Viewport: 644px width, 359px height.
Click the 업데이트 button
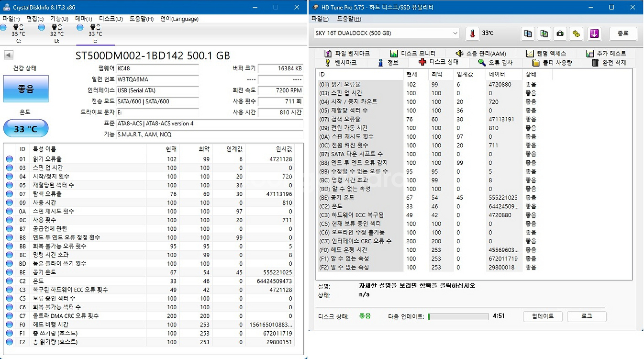(x=542, y=316)
